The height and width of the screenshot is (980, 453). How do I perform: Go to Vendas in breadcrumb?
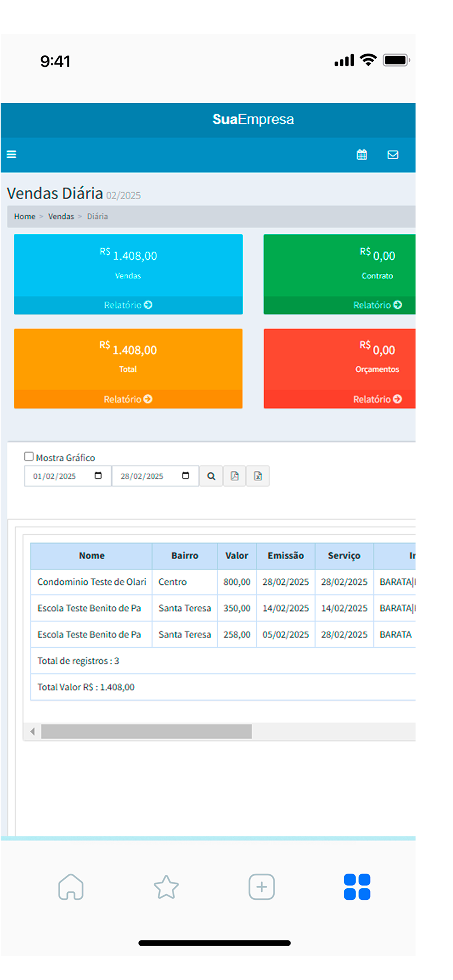click(x=61, y=216)
